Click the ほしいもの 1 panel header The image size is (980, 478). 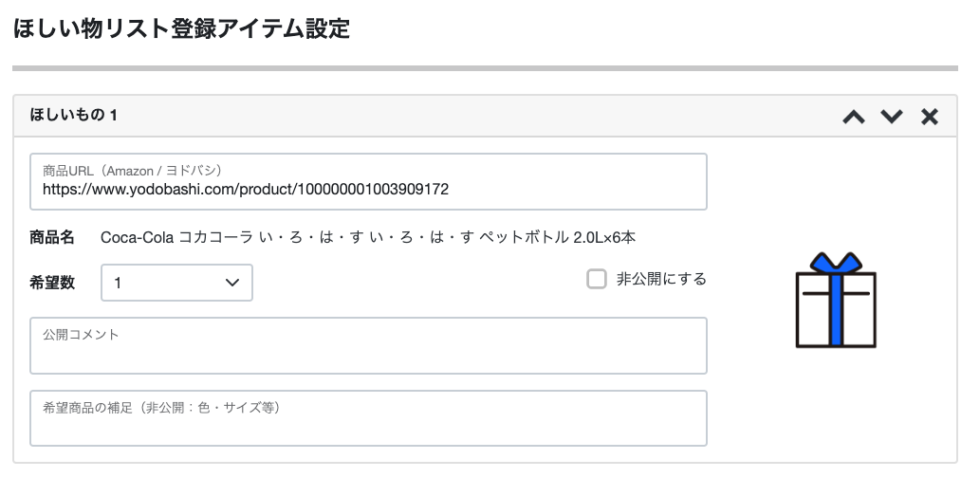(x=379, y=116)
